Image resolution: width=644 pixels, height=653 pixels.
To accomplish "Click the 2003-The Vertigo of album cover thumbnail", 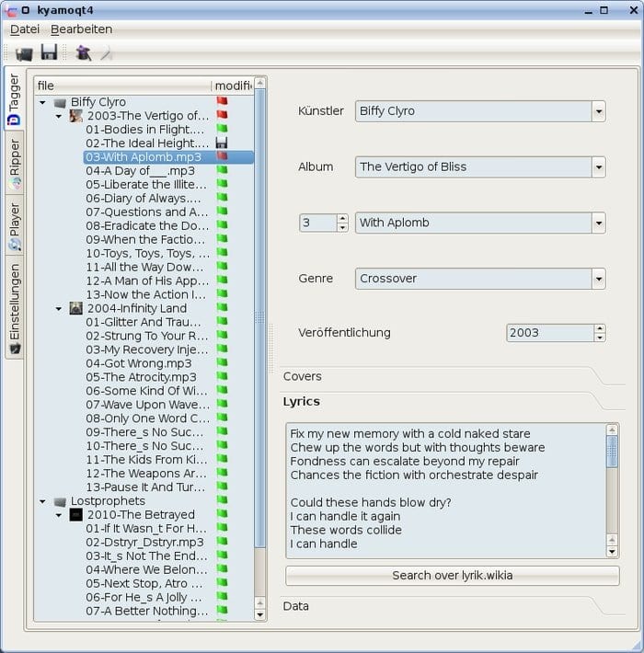I will coord(75,115).
